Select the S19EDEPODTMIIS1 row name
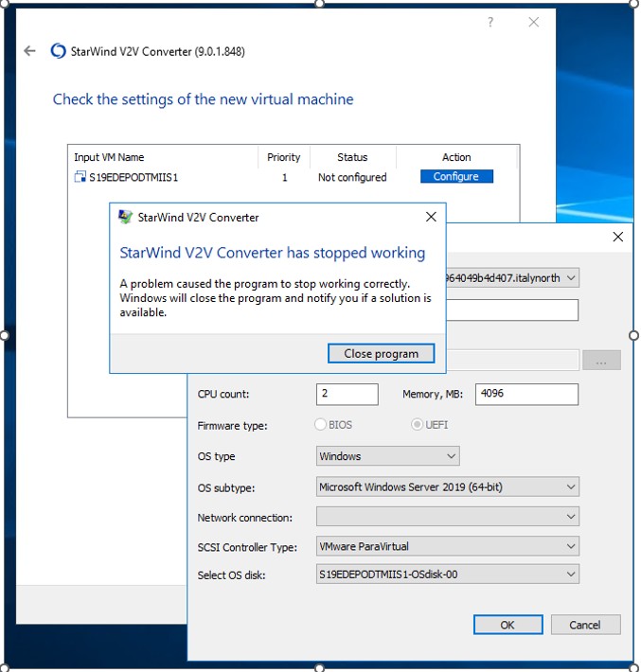Viewport: 641px width, 672px height. [x=134, y=177]
